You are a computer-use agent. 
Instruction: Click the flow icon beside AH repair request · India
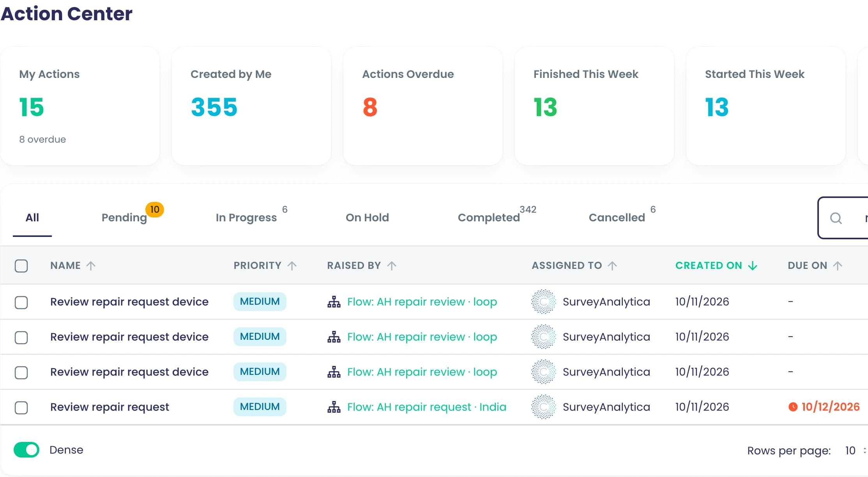(334, 407)
